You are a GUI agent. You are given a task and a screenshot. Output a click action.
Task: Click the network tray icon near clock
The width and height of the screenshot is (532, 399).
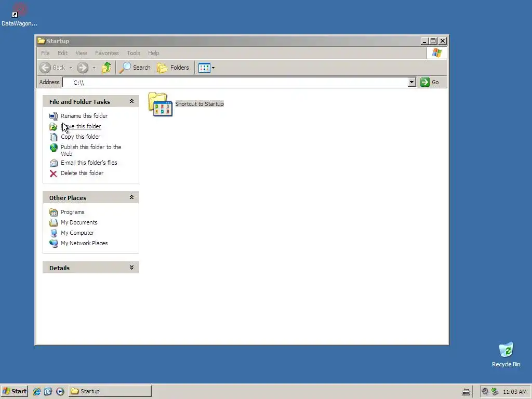[x=495, y=391]
